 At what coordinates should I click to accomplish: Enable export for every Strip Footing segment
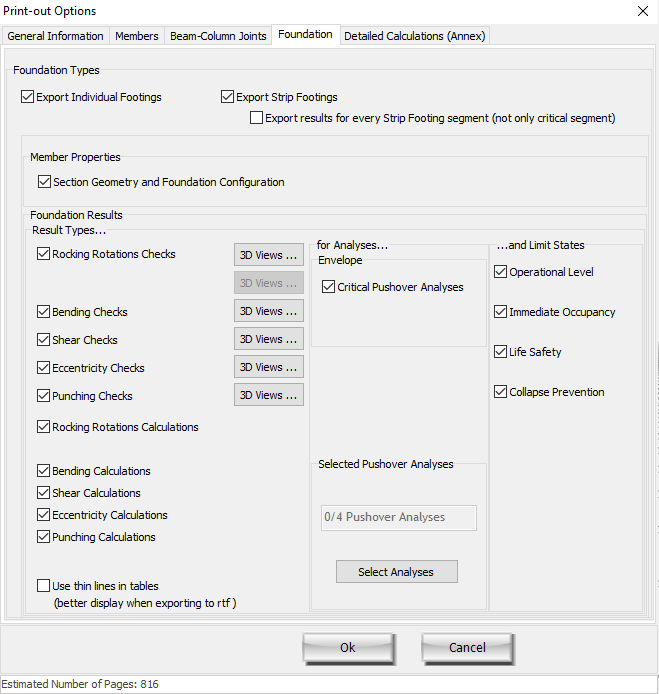coord(257,118)
